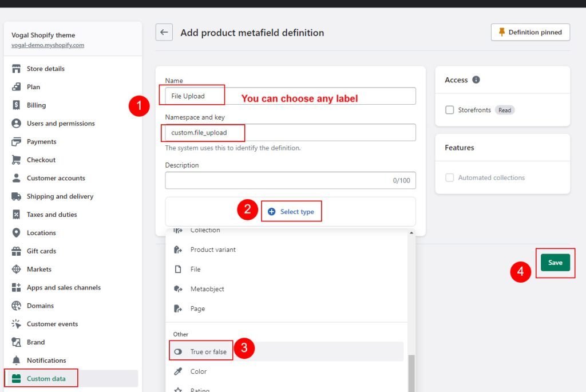Click the green Save button
The width and height of the screenshot is (586, 392).
[x=555, y=262]
